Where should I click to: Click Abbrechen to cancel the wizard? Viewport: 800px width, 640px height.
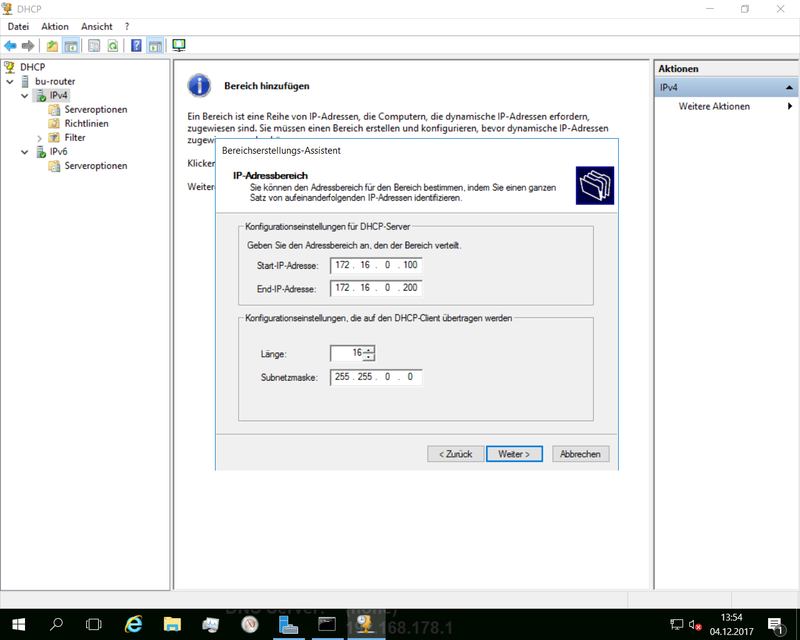tap(580, 454)
